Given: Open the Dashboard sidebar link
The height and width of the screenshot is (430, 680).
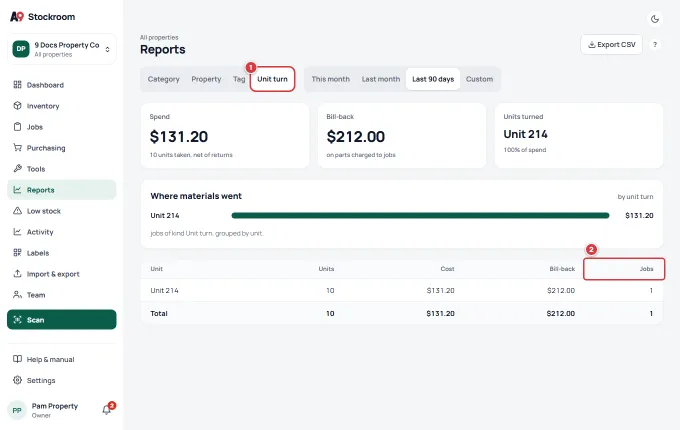Looking at the screenshot, I should pos(62,85).
